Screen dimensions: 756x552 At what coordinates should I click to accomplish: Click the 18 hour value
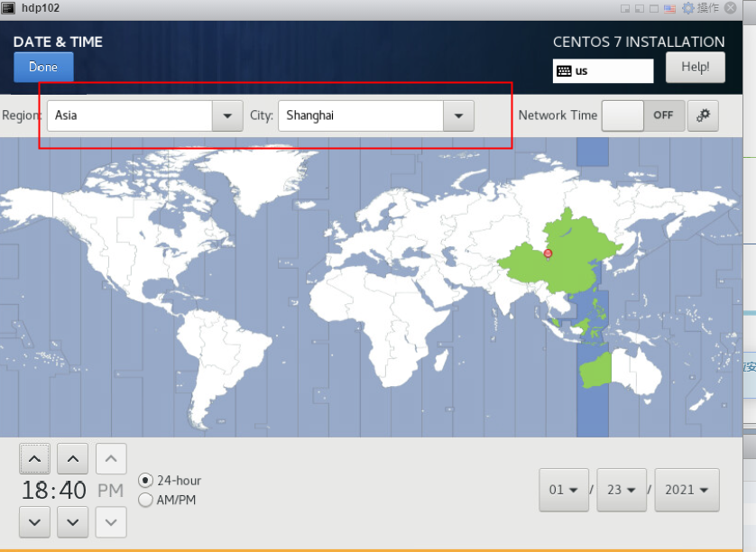[34, 491]
